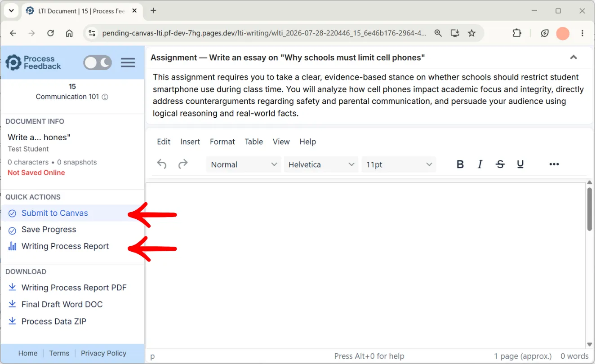This screenshot has height=364, width=596.
Task: Toggle Bold formatting
Action: pyautogui.click(x=460, y=164)
